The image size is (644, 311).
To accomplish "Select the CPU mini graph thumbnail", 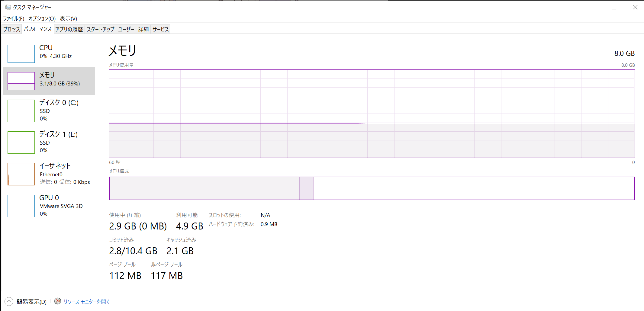I will [21, 54].
